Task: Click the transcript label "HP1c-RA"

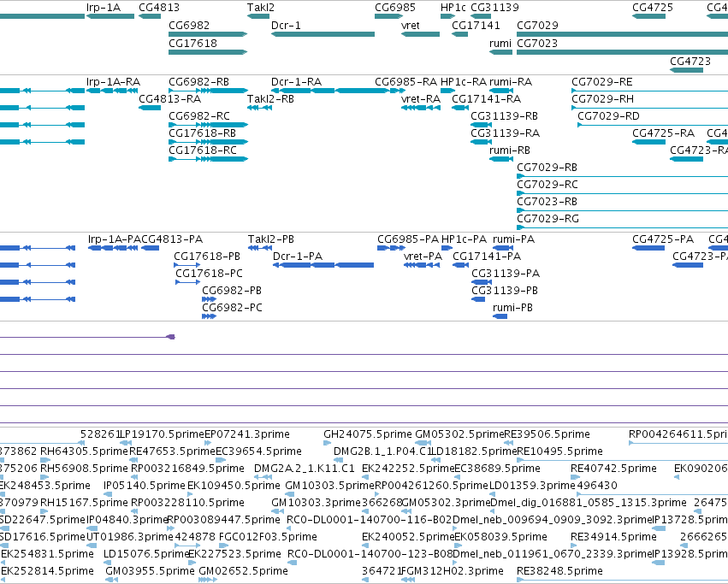Action: [x=464, y=82]
